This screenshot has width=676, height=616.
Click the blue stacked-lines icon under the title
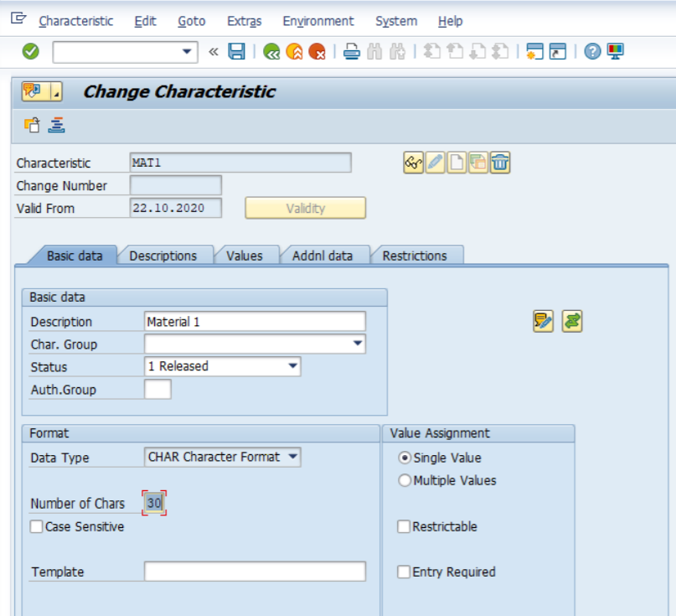56,125
